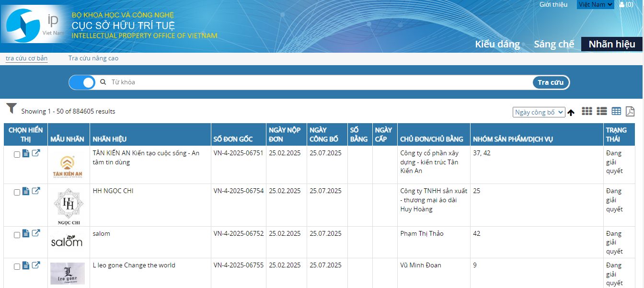Open the user account icon
This screenshot has height=288, width=644.
pos(622,4)
